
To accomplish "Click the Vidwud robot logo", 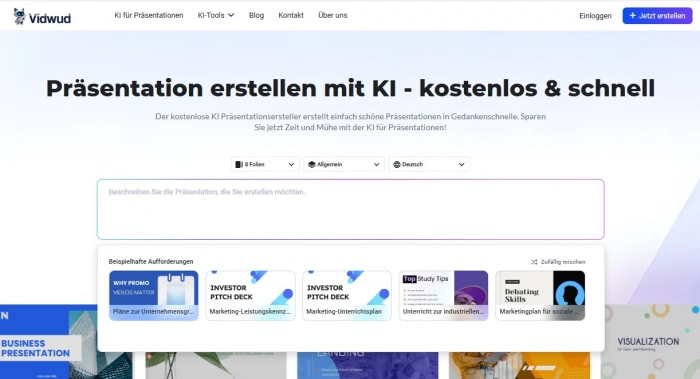I will tap(19, 17).
